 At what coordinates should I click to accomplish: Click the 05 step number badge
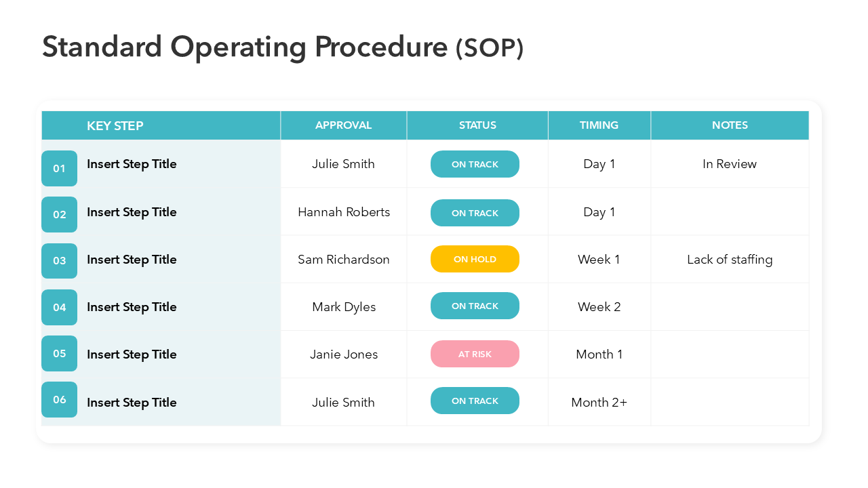point(59,353)
